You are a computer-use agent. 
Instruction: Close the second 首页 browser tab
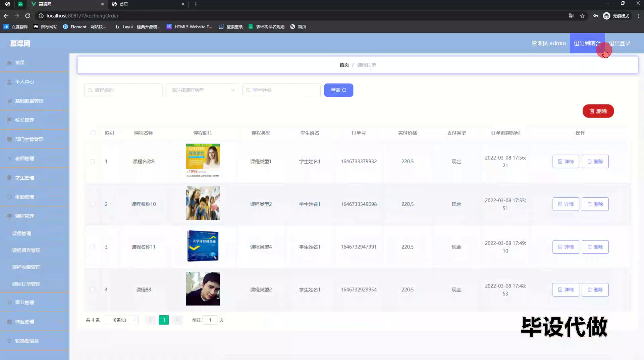183,4
